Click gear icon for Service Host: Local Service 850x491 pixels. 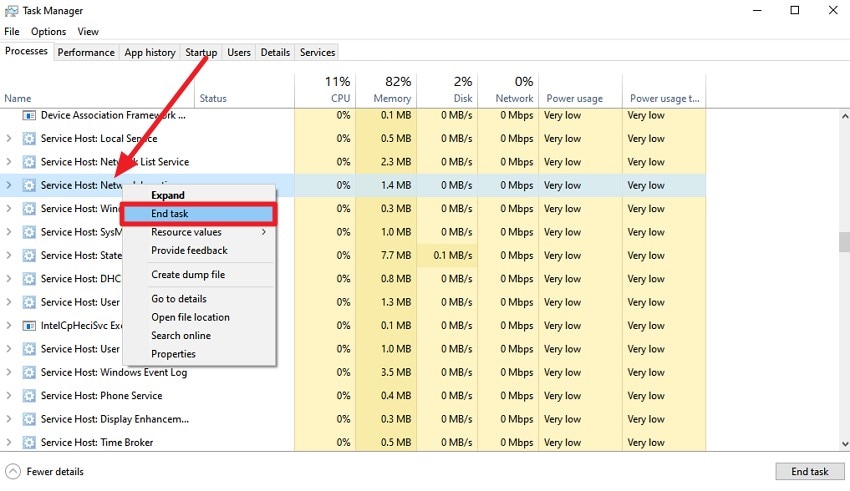(x=29, y=139)
